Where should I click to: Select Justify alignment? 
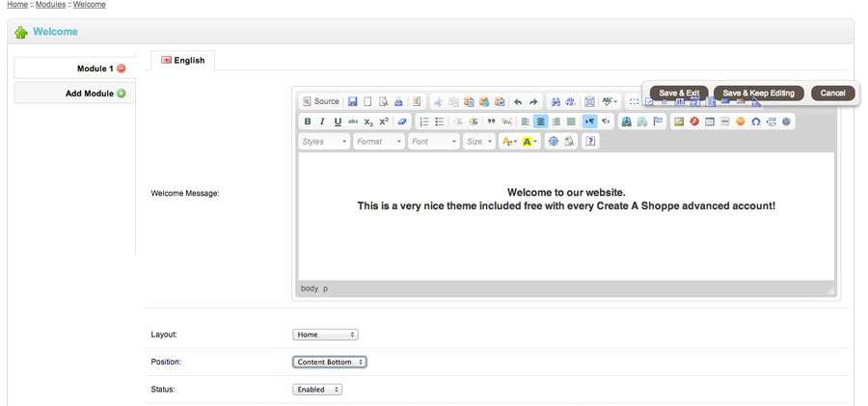click(x=571, y=122)
